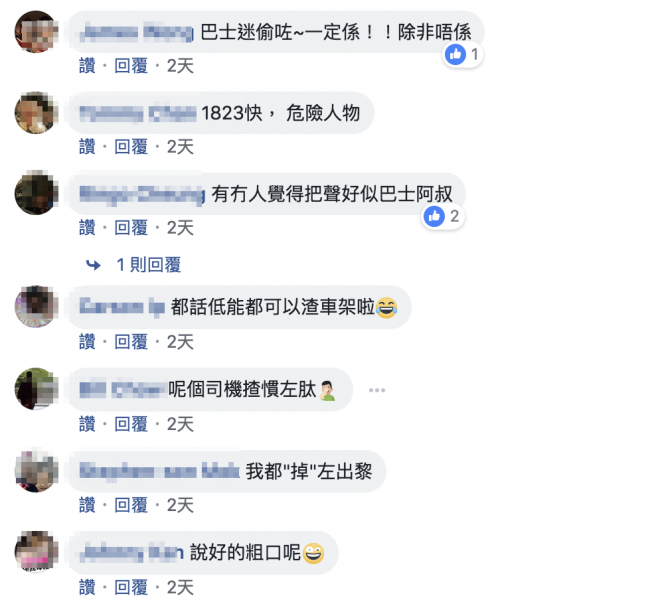Open profile picture of 都話低能 commenter
Screen dimensions: 660x600
tap(36, 306)
